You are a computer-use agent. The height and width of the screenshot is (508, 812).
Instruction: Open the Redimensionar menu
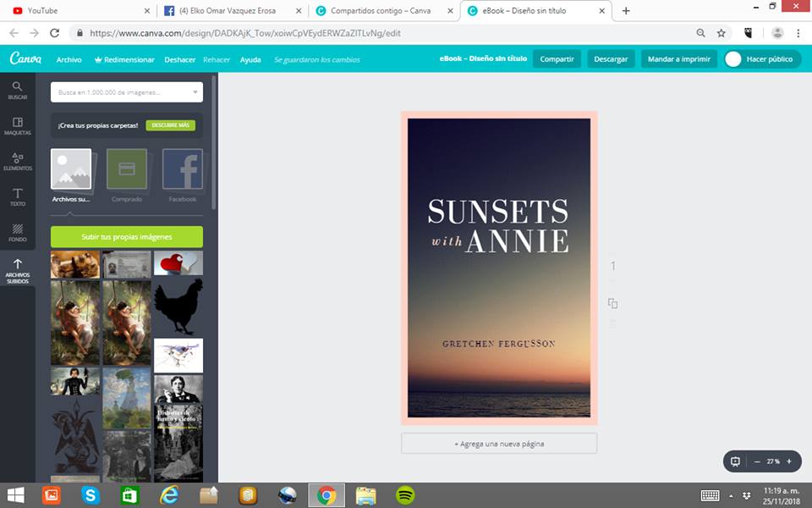[x=124, y=60]
